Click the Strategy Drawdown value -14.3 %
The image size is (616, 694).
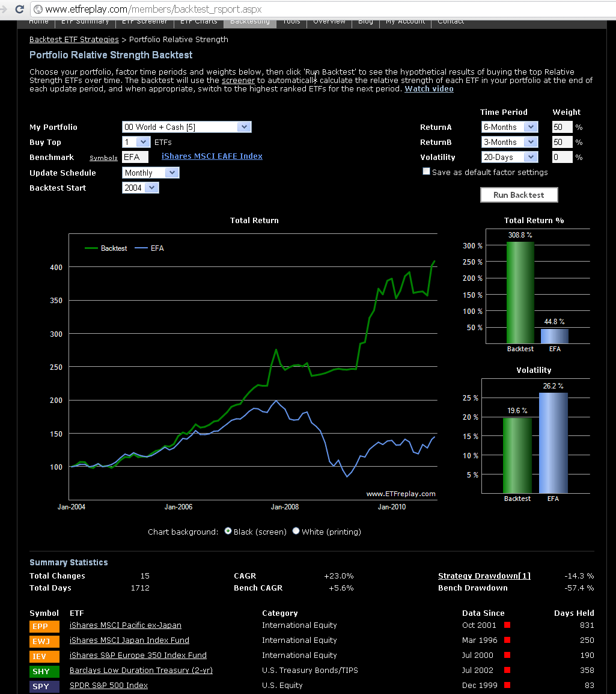[x=579, y=576]
